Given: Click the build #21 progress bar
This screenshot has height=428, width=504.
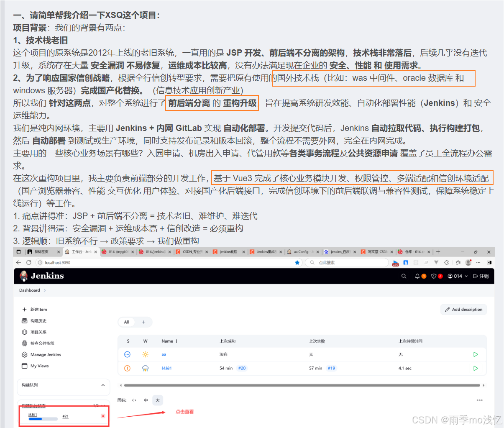Looking at the screenshot, I should click(x=43, y=418).
